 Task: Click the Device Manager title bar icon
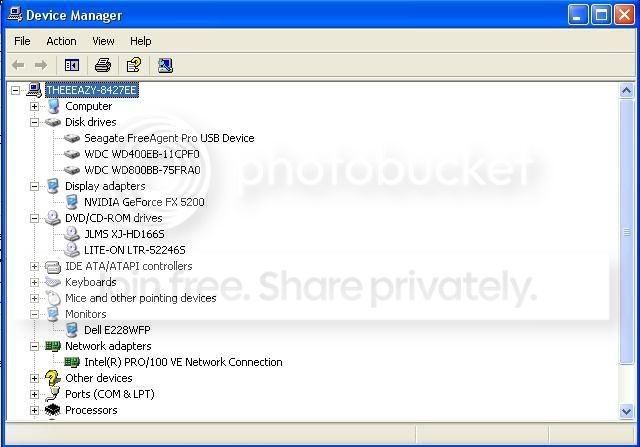pos(15,14)
